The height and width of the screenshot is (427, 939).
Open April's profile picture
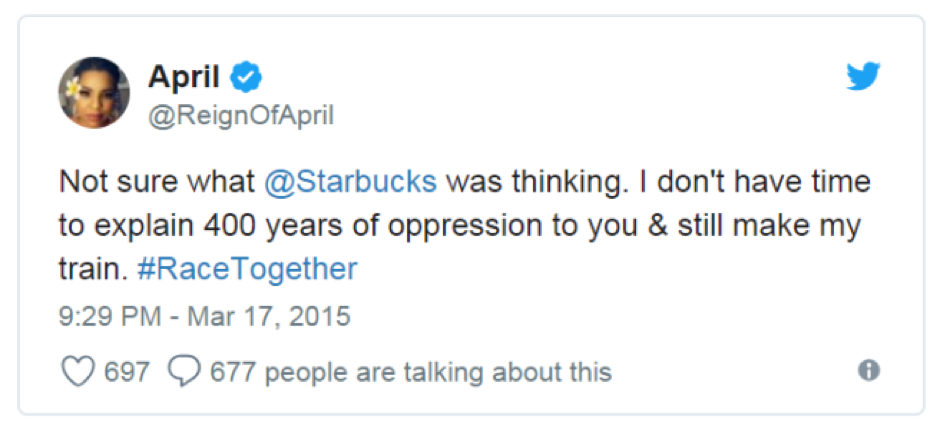(93, 92)
